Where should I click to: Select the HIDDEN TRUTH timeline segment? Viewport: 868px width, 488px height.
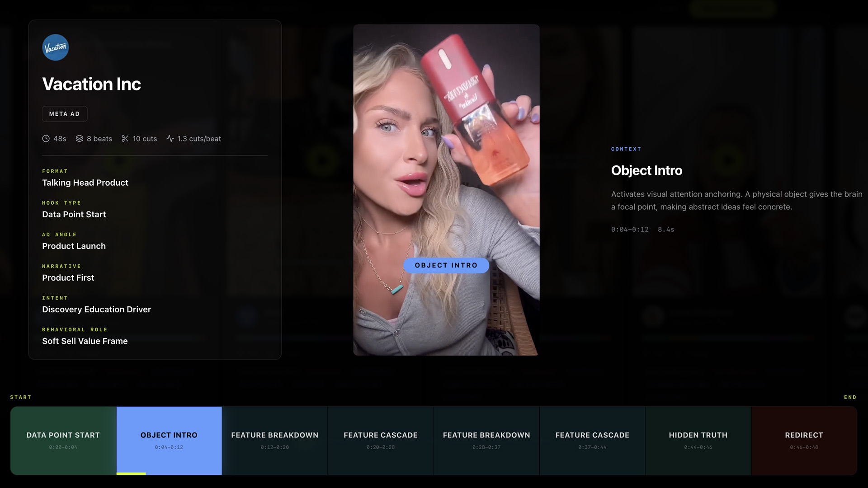[698, 435]
